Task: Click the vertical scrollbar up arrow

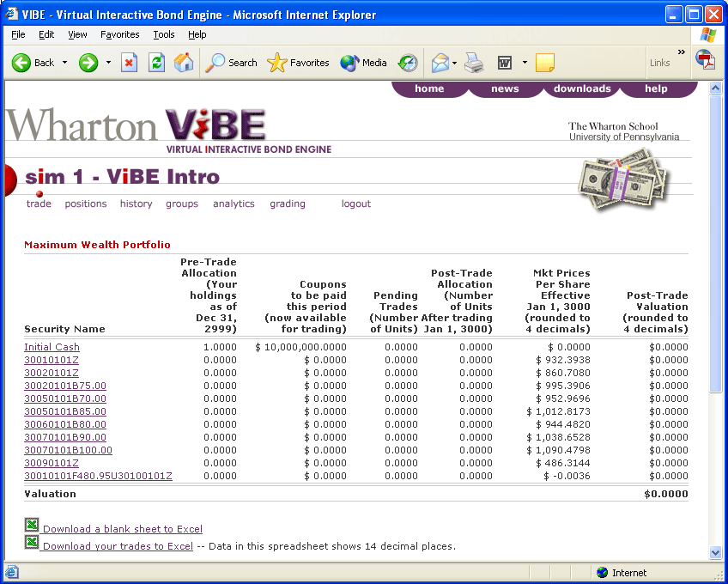Action: point(715,88)
